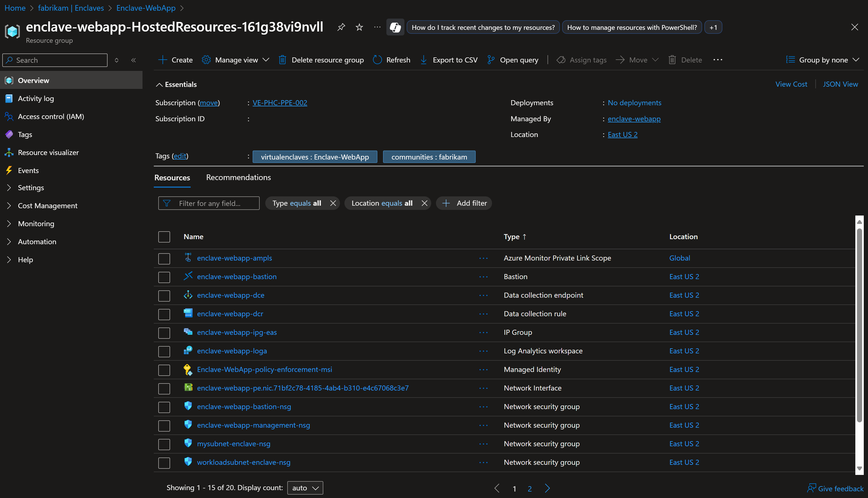868x498 pixels.
Task: Navigate to fabrikam | Enclaves breadcrumb
Action: coord(71,8)
